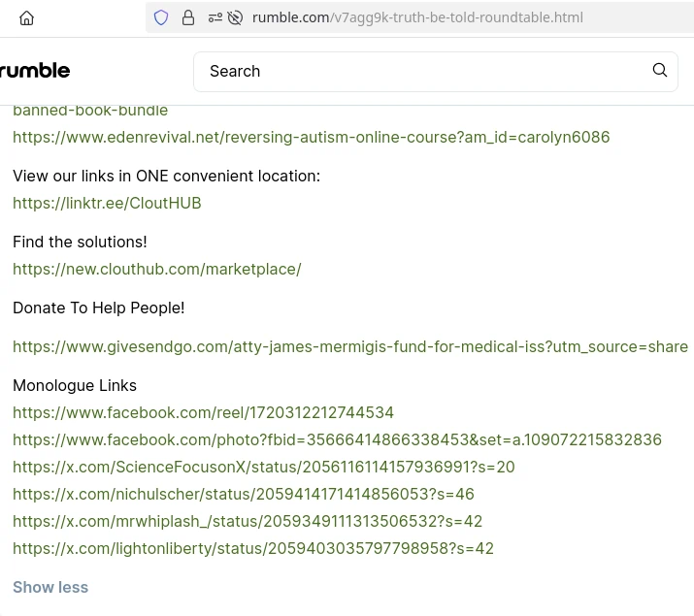Open the linktr.ee/CloutHUB link
The width and height of the screenshot is (694, 616).
tap(107, 203)
